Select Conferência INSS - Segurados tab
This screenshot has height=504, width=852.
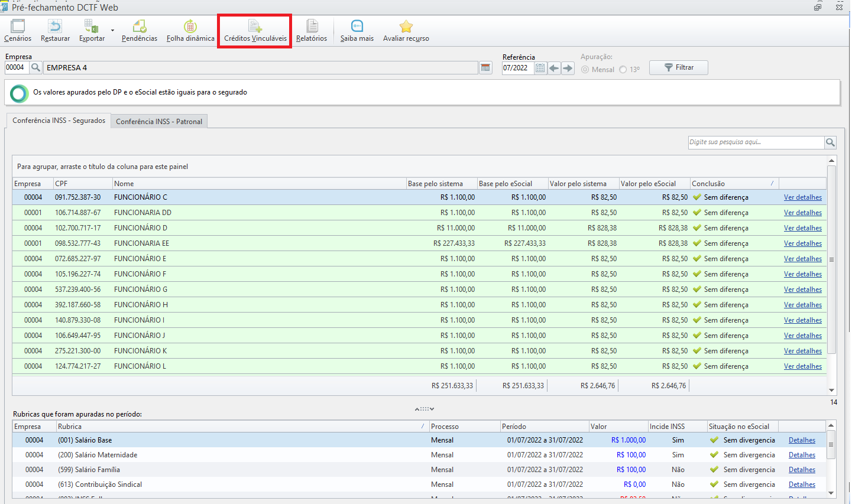pos(59,120)
